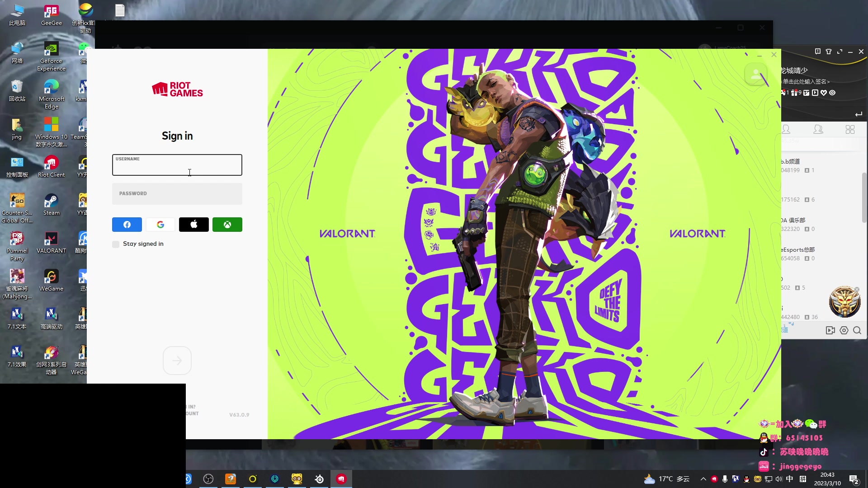Open the Riot Client desktop shortcut
This screenshot has width=868, height=488.
(x=52, y=167)
